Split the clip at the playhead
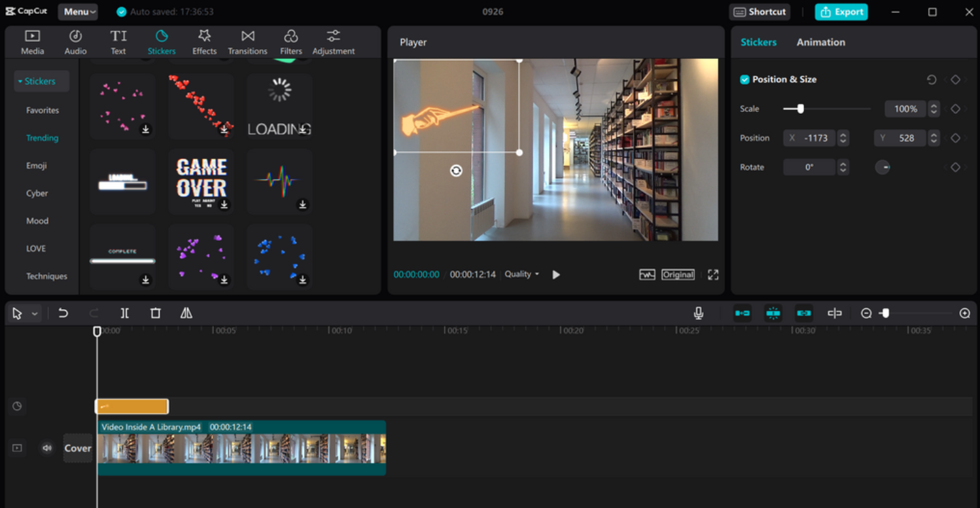This screenshot has width=980, height=508. (124, 313)
